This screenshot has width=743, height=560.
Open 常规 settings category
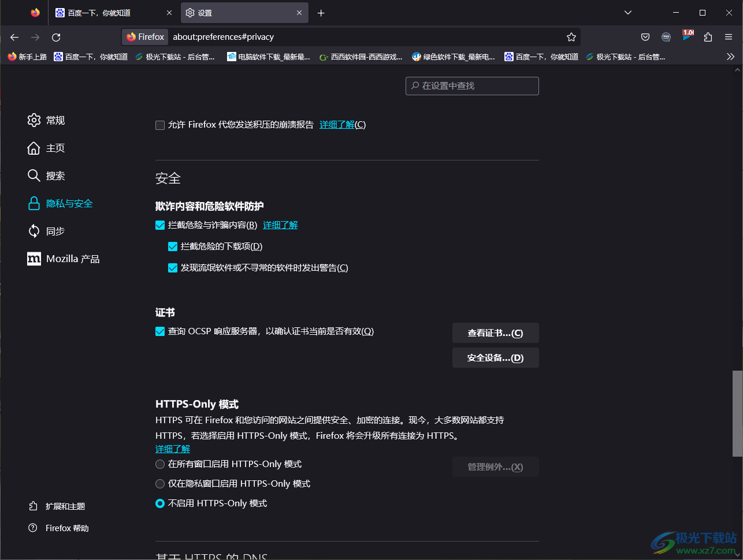(x=46, y=120)
